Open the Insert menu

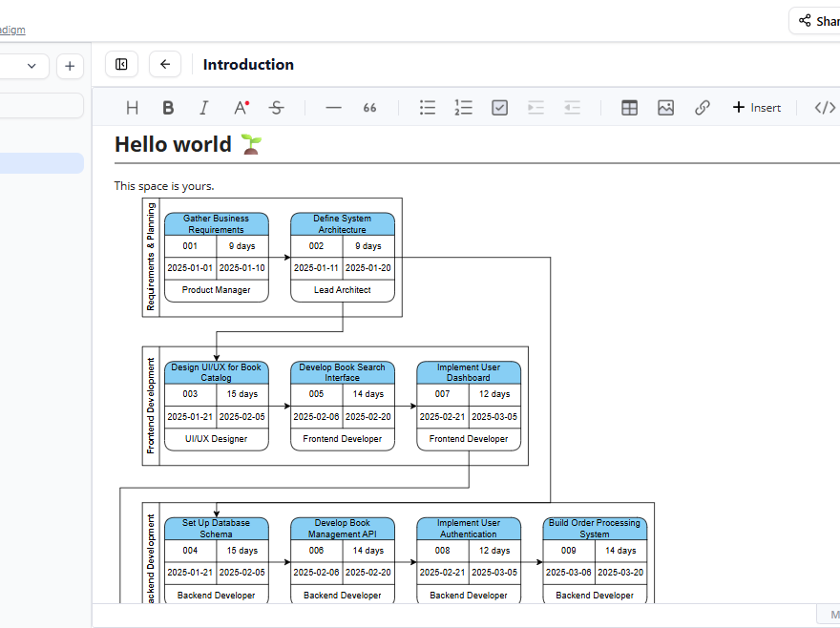click(757, 107)
